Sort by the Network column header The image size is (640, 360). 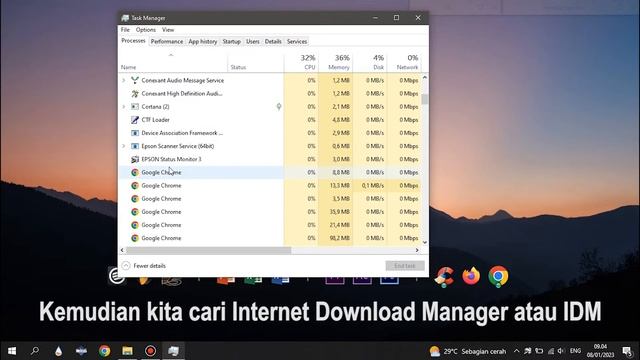(x=404, y=62)
